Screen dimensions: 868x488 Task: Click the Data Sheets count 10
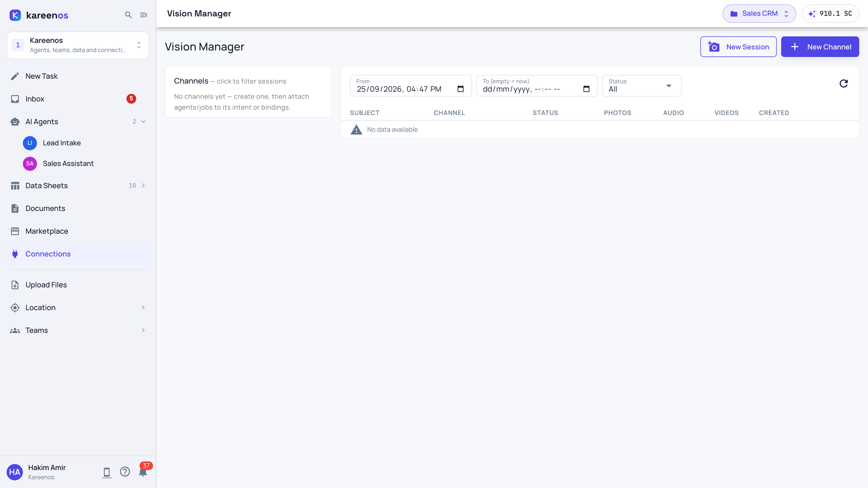tap(132, 186)
